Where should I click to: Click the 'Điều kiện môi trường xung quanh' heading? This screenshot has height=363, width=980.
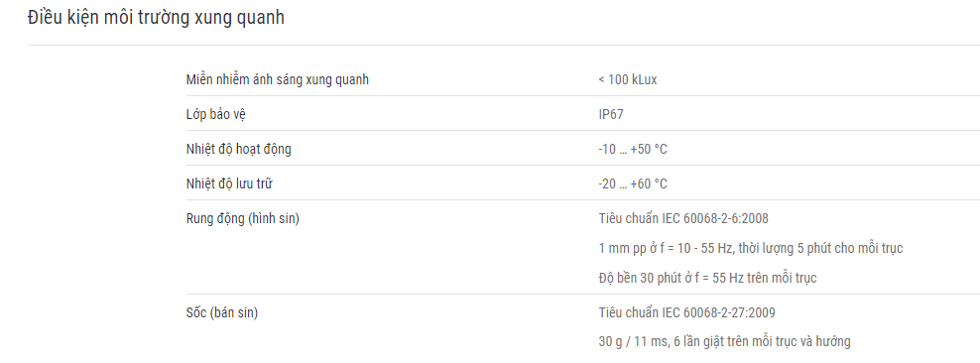(x=156, y=18)
